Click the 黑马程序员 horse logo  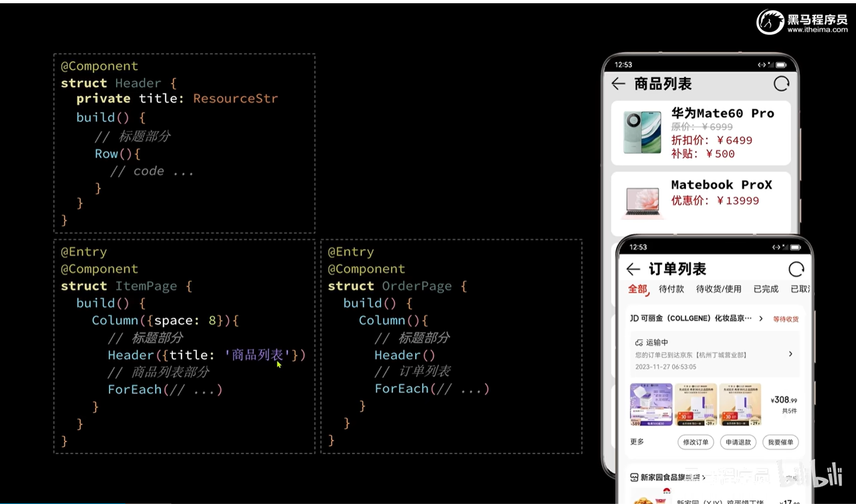point(770,23)
